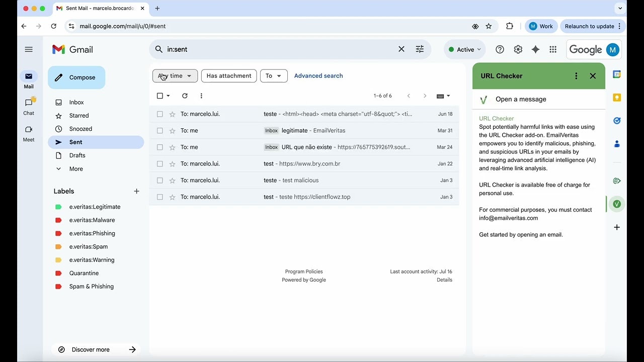644x362 pixels.
Task: Star the legitimate EmailVeritas email
Action: coord(173,131)
